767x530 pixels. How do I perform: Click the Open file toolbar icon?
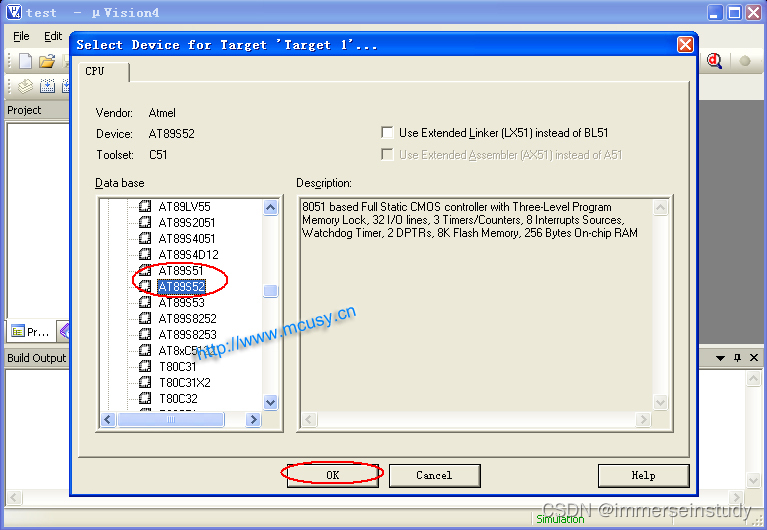tap(47, 61)
